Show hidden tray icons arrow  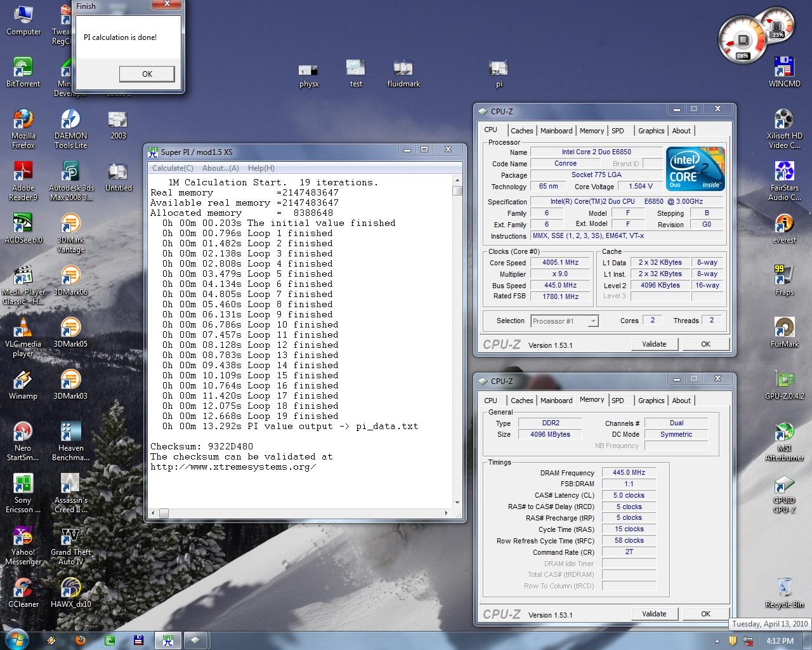[717, 641]
